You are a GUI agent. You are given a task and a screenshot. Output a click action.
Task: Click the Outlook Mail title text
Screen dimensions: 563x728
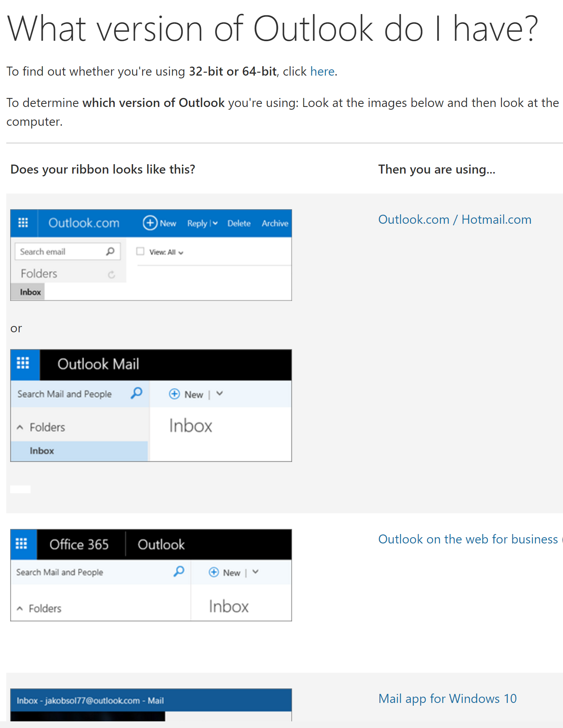[98, 364]
